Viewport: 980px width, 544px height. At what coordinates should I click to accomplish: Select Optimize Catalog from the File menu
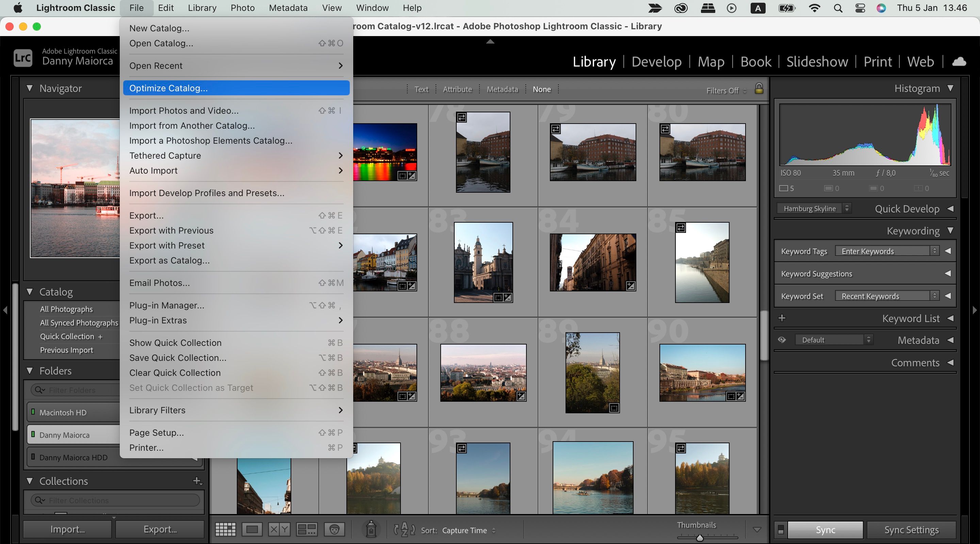click(x=168, y=88)
